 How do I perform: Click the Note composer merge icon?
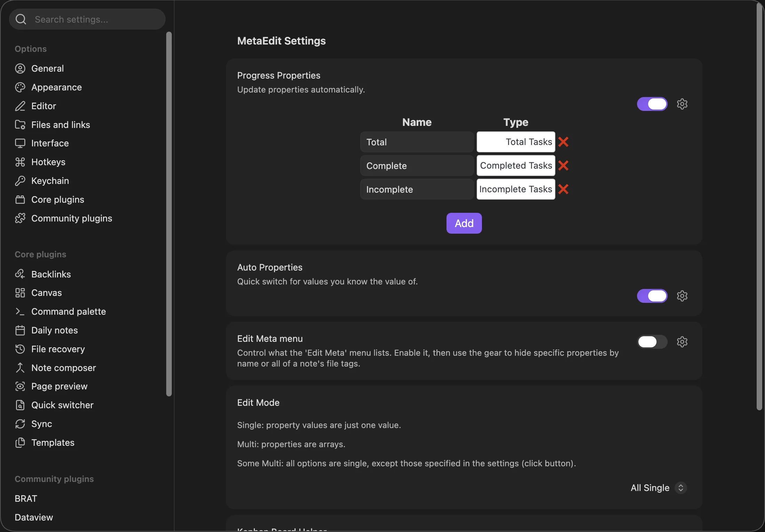(20, 368)
